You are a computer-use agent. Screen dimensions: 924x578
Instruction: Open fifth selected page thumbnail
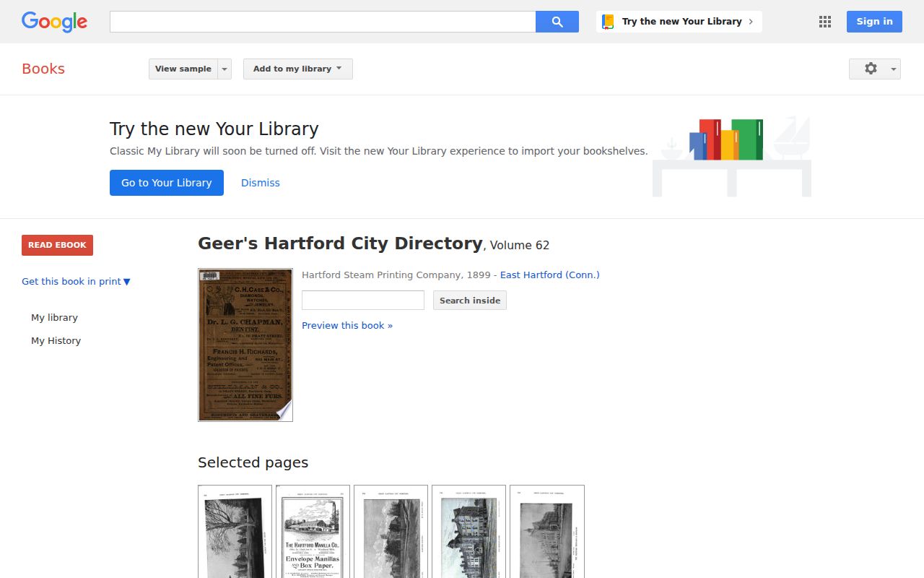point(546,531)
